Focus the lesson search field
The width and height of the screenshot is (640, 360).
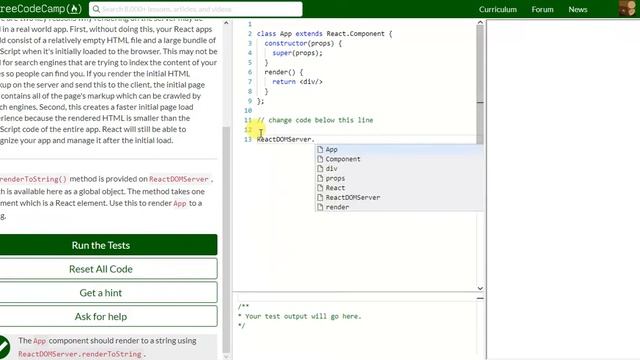click(196, 9)
